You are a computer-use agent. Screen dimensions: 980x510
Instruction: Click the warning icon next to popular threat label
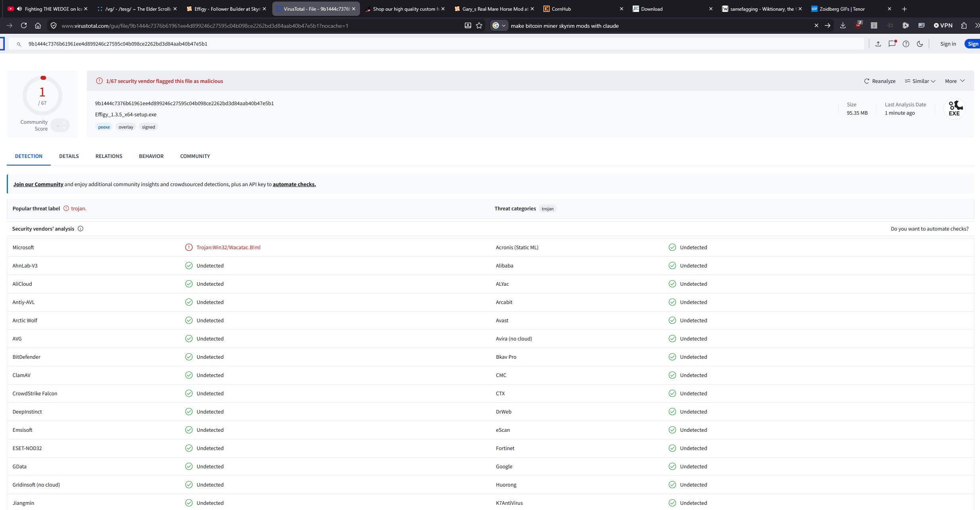[66, 208]
